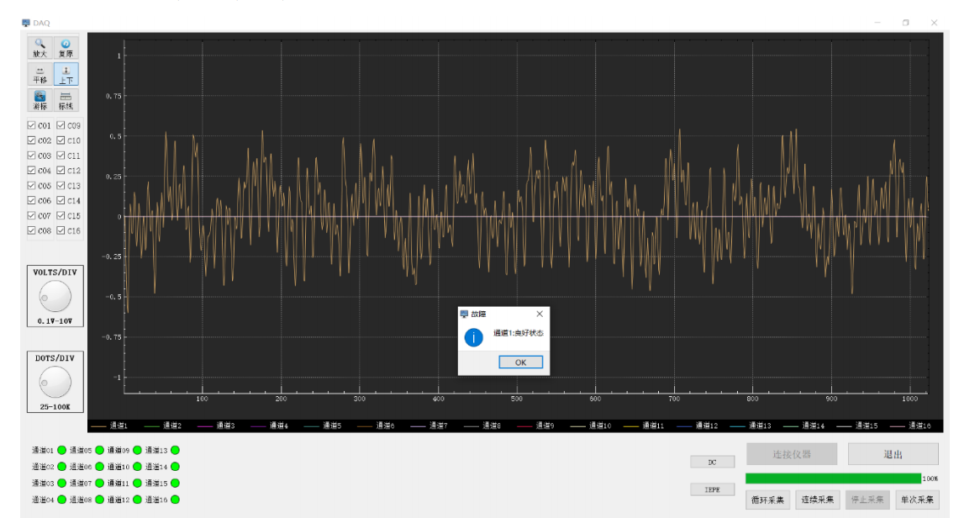Click the 通道16 green status indicator
This screenshot has width=980, height=518.
point(175,499)
